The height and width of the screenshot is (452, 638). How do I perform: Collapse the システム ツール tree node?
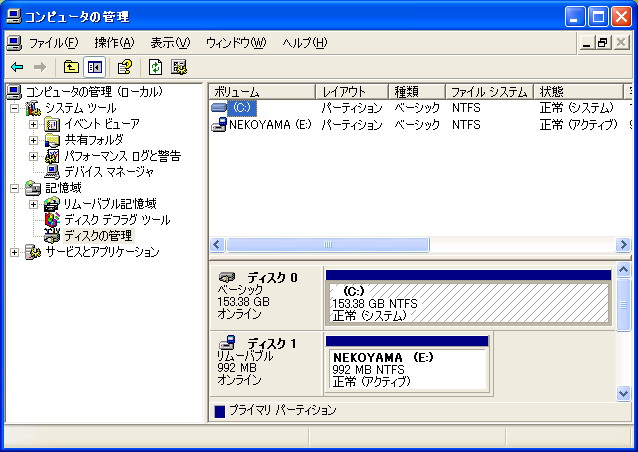[x=14, y=108]
